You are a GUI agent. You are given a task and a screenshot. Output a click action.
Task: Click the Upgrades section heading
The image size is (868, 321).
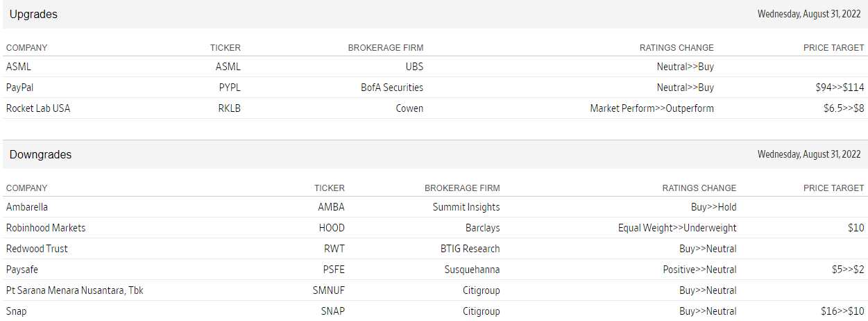point(33,14)
